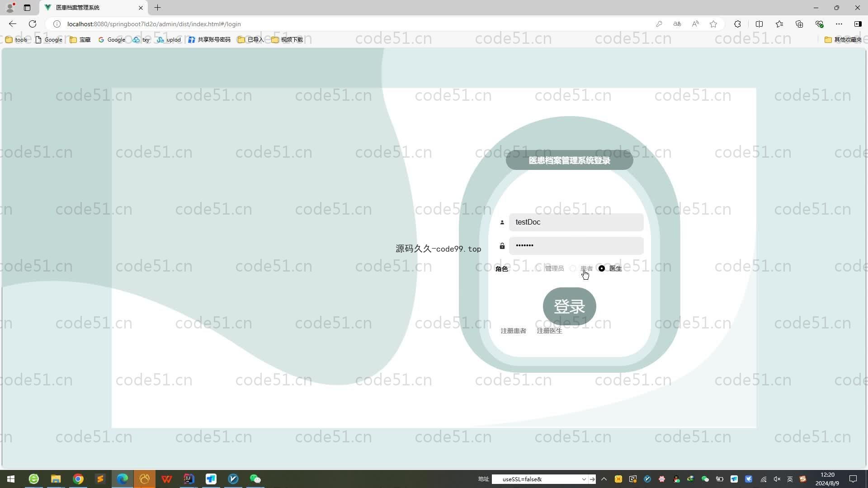The image size is (868, 488).
Task: Open the 已导入 bookmark folder
Action: point(250,40)
